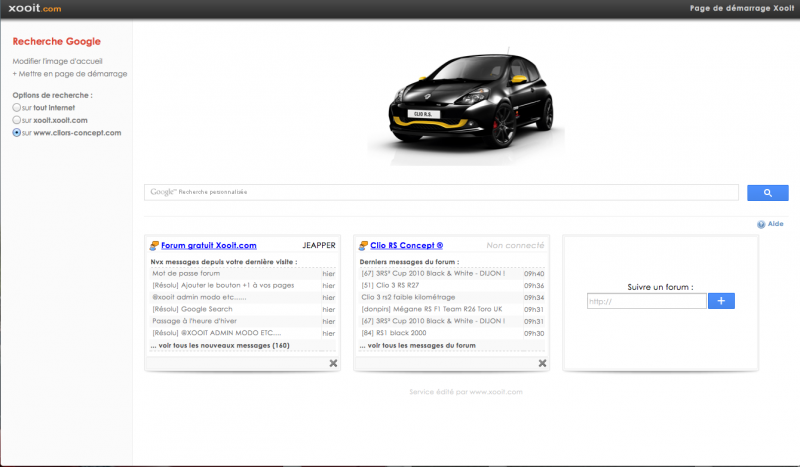Click the Recherche Google heading
Viewport: 800px width, 467px height.
(x=57, y=41)
